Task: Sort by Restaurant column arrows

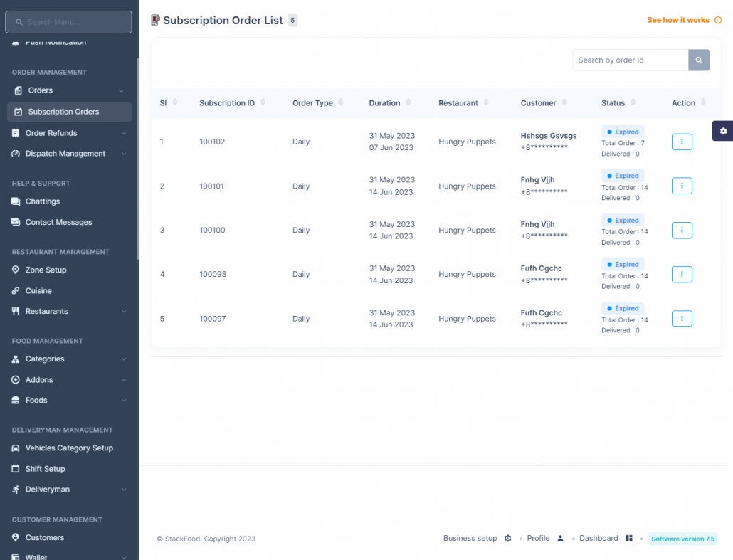Action: (486, 102)
